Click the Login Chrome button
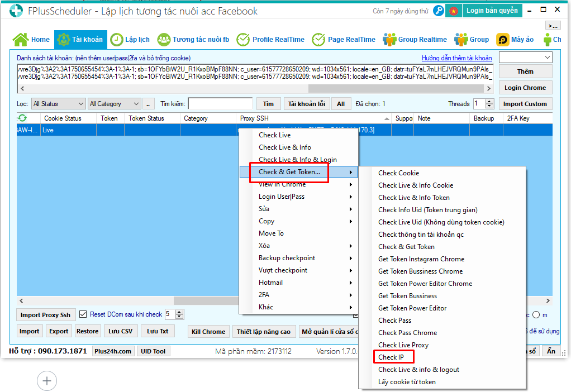The width and height of the screenshot is (571, 392). point(526,87)
